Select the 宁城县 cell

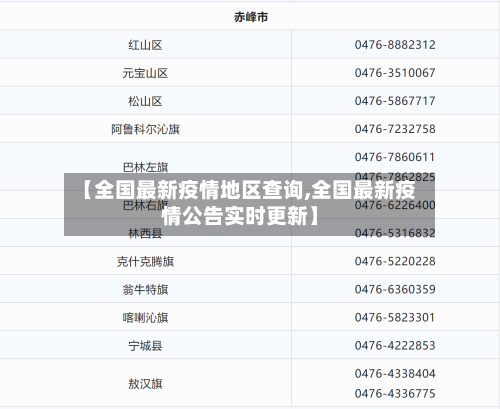coord(145,346)
